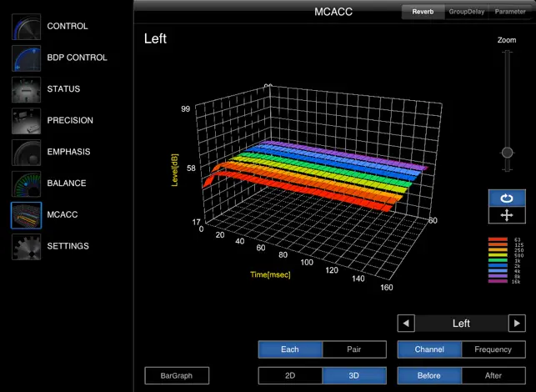Click the top of Zoom slider track

(507, 53)
